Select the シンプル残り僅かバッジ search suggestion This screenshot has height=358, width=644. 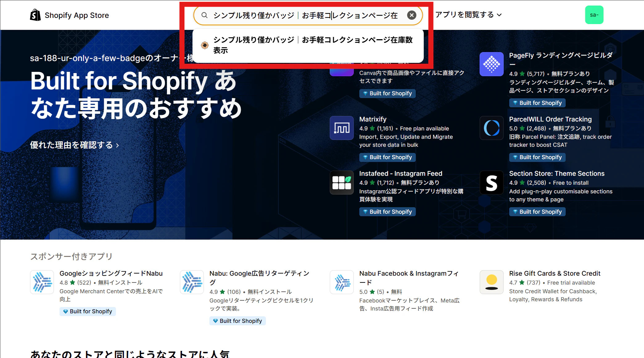(308, 45)
